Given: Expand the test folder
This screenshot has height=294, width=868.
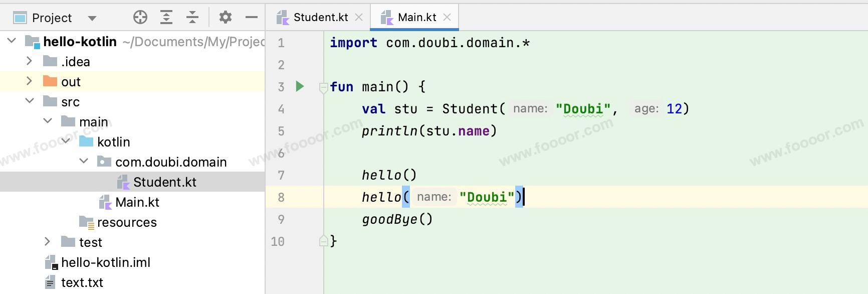Looking at the screenshot, I should [x=47, y=242].
